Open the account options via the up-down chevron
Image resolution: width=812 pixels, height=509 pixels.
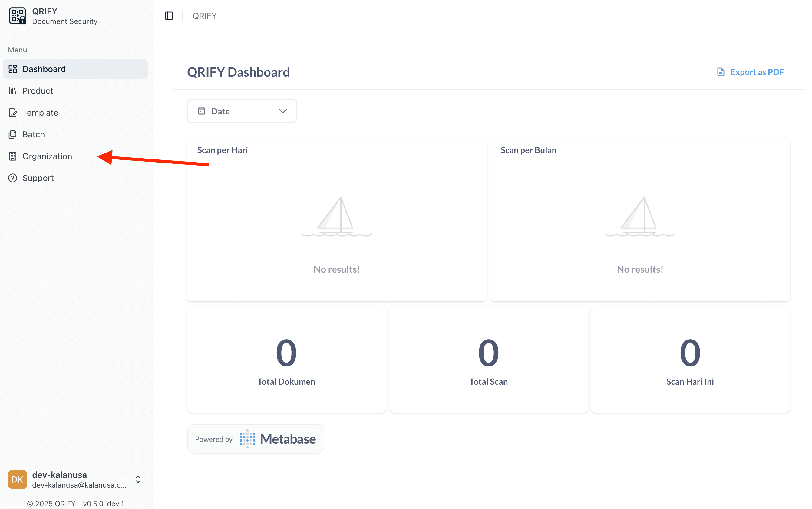tap(138, 479)
